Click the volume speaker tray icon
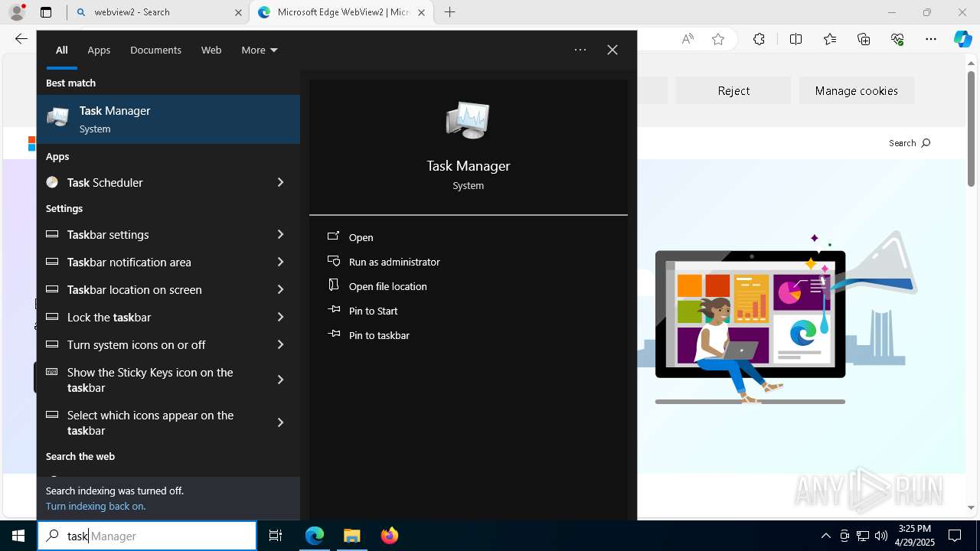Viewport: 980px width, 551px height. coord(881,536)
